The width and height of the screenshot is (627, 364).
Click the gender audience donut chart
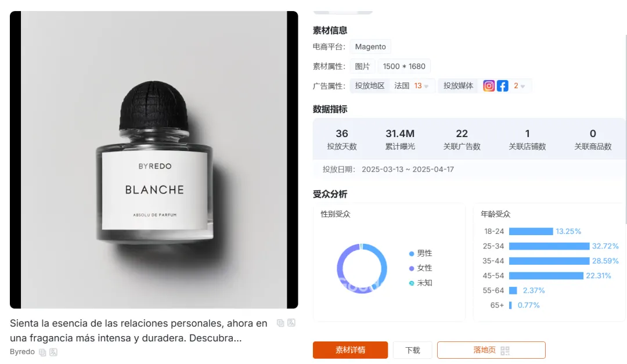(362, 268)
